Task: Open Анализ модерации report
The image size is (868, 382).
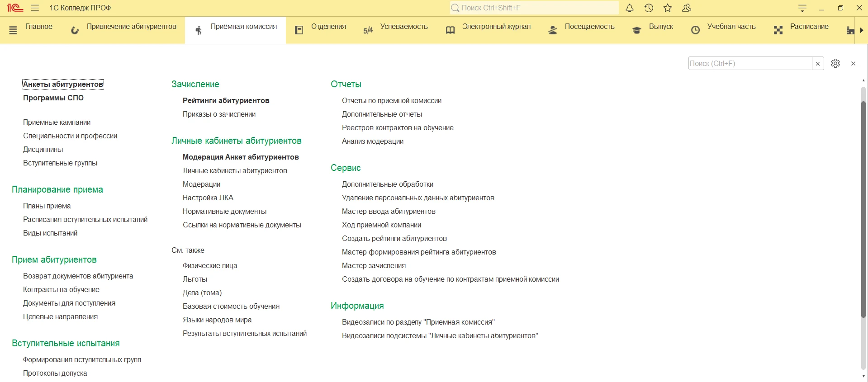Action: click(x=373, y=141)
